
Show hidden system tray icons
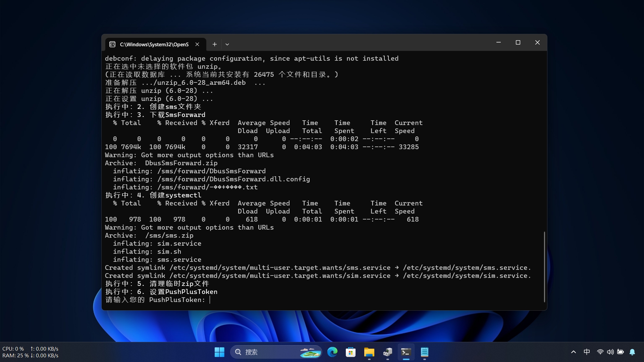(573, 352)
